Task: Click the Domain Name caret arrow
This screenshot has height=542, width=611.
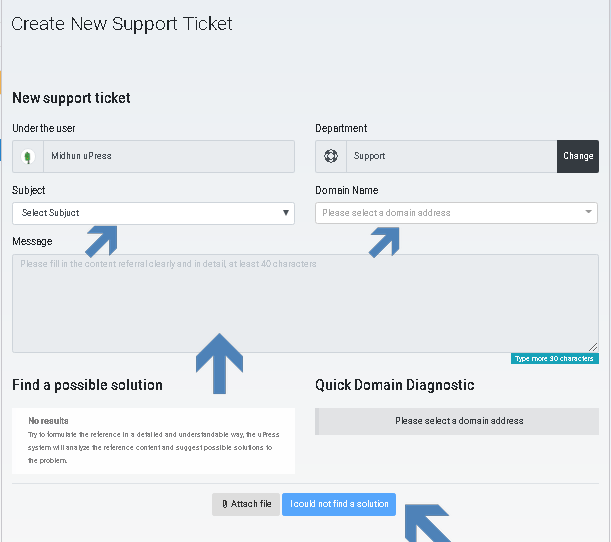Action: click(x=588, y=212)
